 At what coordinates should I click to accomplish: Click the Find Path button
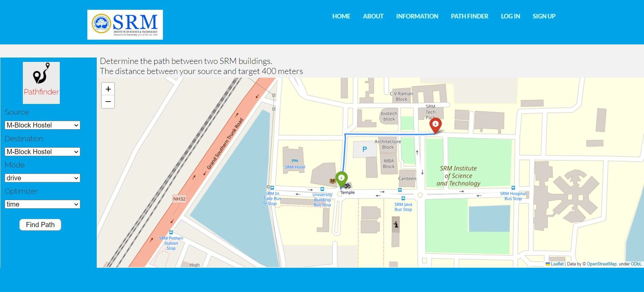(40, 225)
